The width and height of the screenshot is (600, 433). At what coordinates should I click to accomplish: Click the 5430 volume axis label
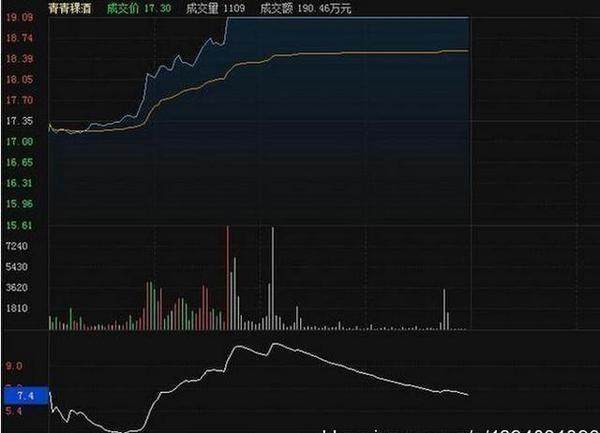click(x=17, y=267)
